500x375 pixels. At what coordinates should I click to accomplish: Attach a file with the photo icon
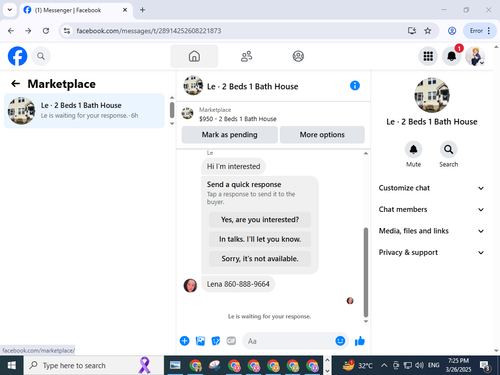click(x=200, y=341)
